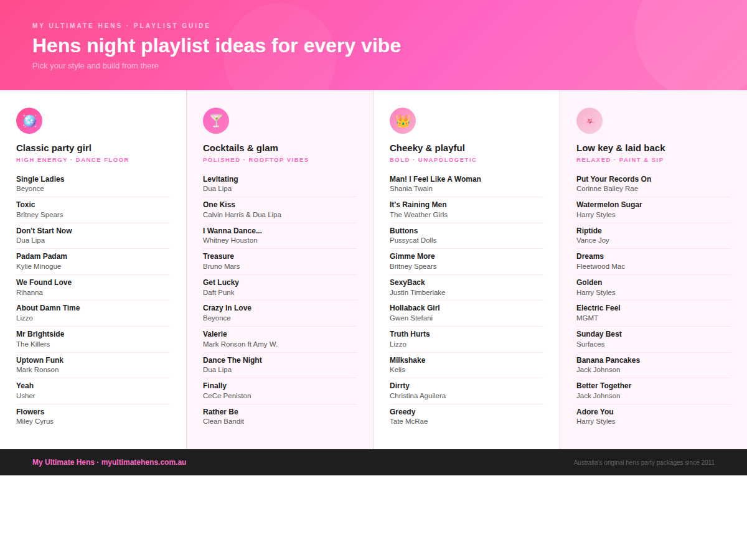Pick Banana Pancakes by Jack Johnson
747x560 pixels.
click(x=608, y=360)
